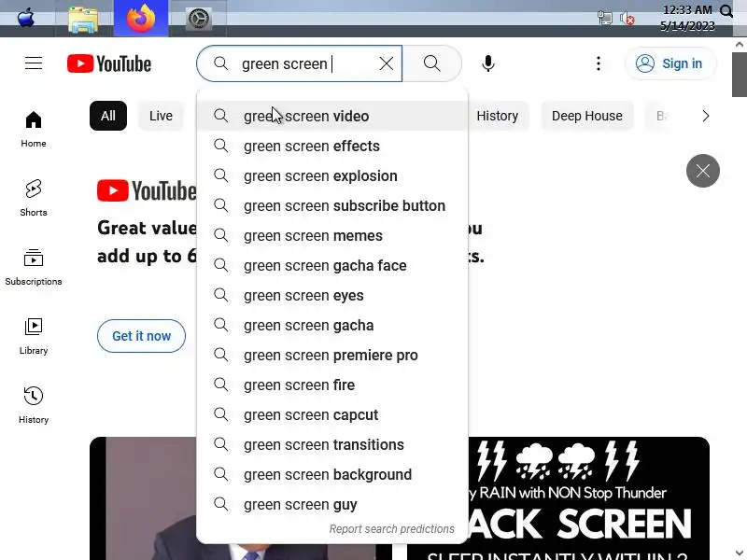This screenshot has height=560, width=747.
Task: Select the Deep House filter chip
Action: click(x=587, y=116)
